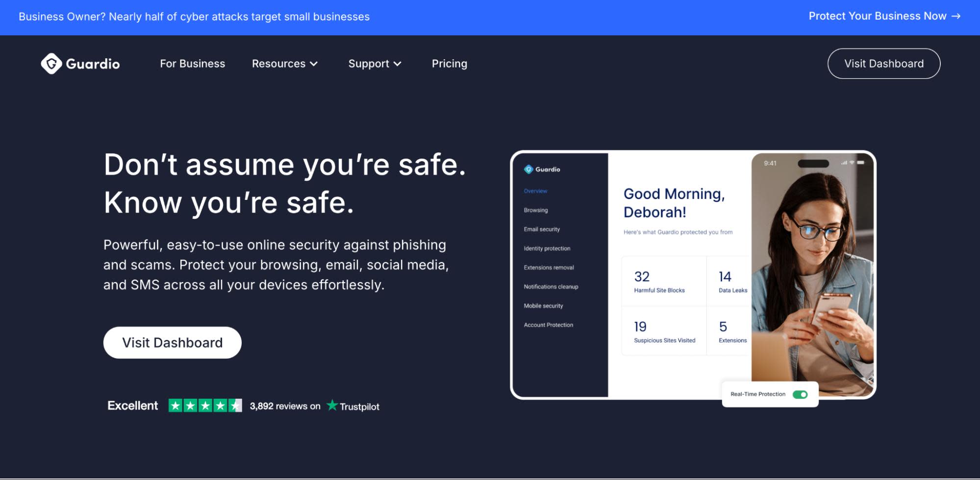The image size is (980, 480).
Task: Click arrow icon beside Protect Your Business Now
Action: click(x=955, y=16)
